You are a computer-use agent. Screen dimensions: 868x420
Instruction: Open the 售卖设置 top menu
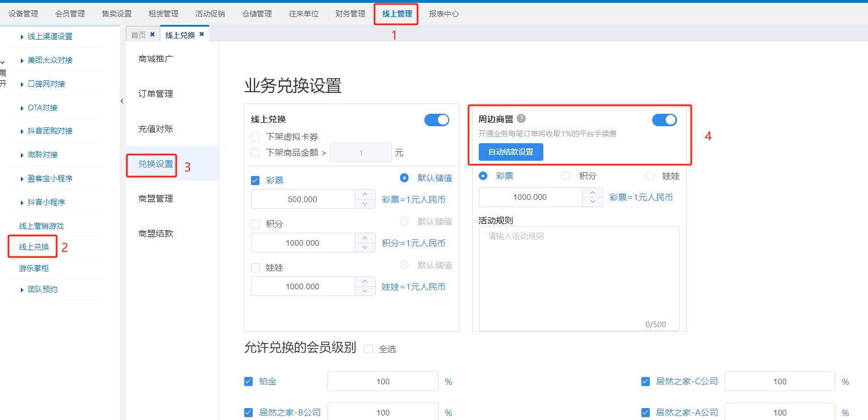(x=117, y=14)
